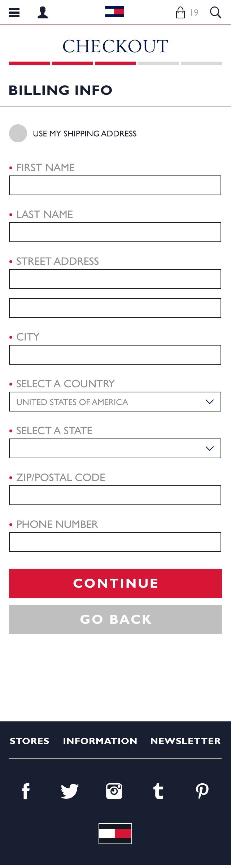This screenshot has height=868, width=231.
Task: Tap the Tommy Hilfiger flag logo in header
Action: [114, 12]
